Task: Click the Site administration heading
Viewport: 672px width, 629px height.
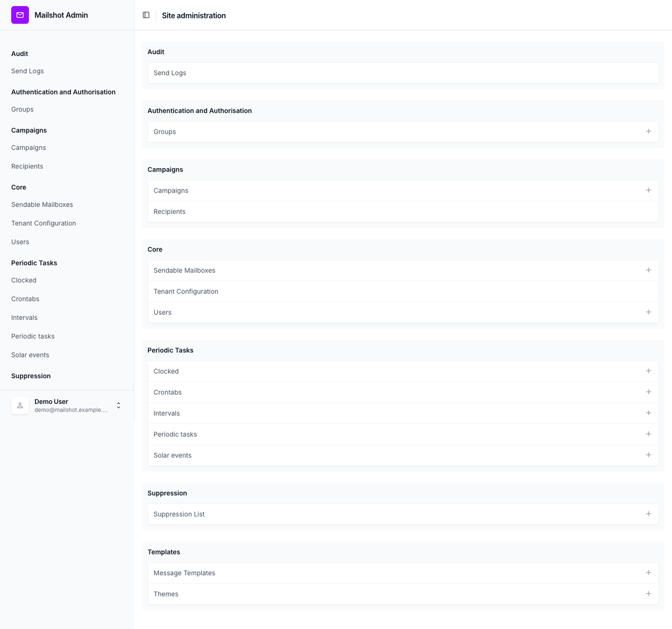Action: click(194, 16)
